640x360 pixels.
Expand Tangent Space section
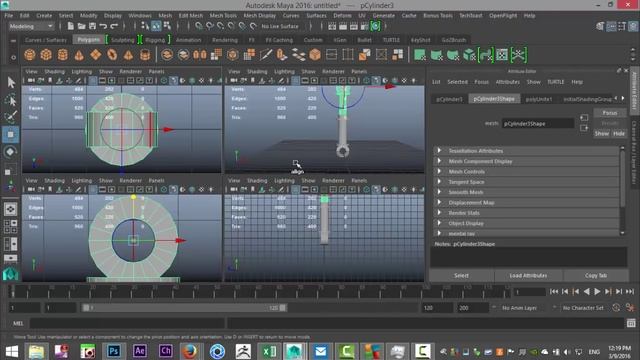pyautogui.click(x=526, y=182)
